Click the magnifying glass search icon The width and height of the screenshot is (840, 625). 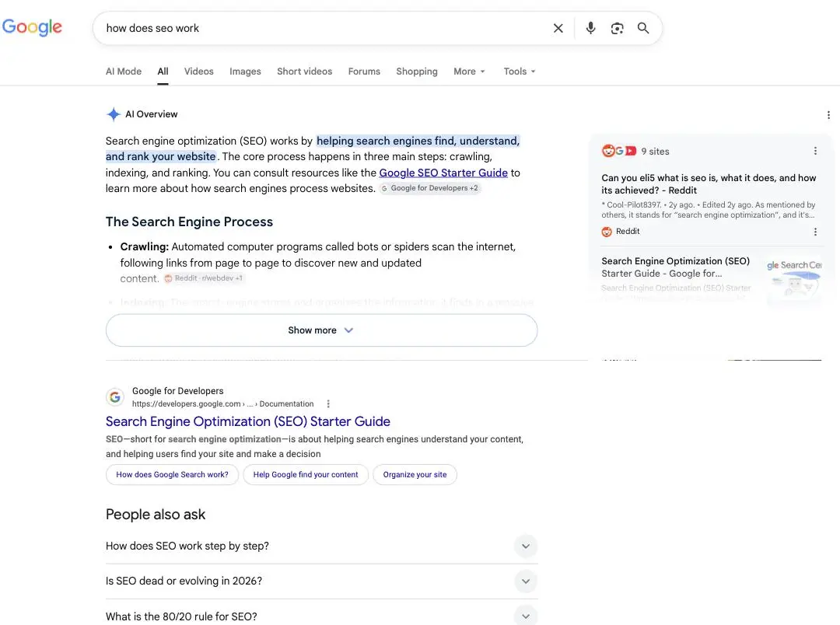(643, 29)
